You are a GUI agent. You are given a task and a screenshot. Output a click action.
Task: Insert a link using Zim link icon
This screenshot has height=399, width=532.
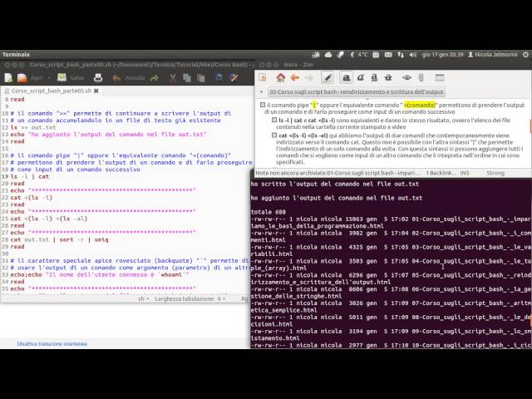point(406,77)
